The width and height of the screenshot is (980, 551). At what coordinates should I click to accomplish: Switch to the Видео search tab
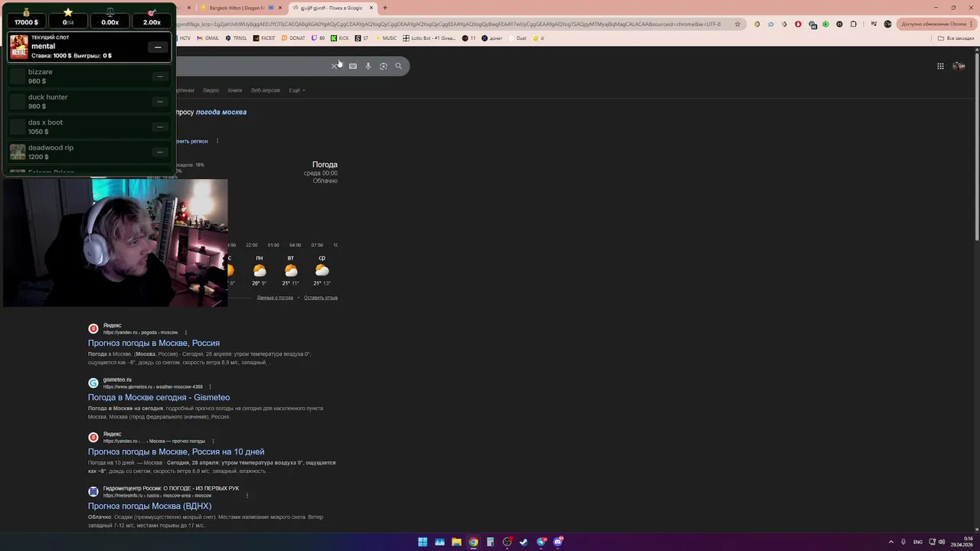coord(211,90)
